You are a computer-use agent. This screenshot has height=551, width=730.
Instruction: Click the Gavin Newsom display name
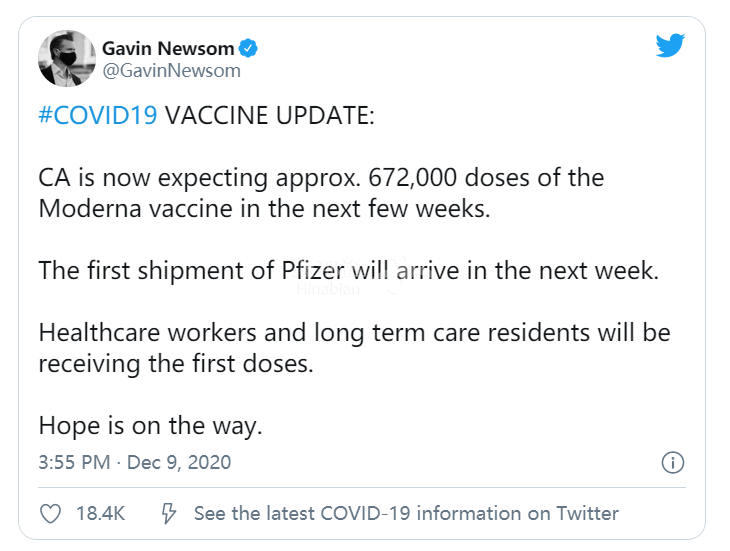[168, 48]
